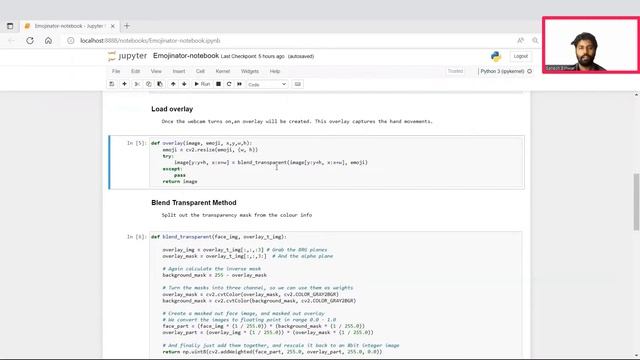Screen dimensions: 640x360
Task: Click In [5] cell prompt
Action: [x=136, y=143]
